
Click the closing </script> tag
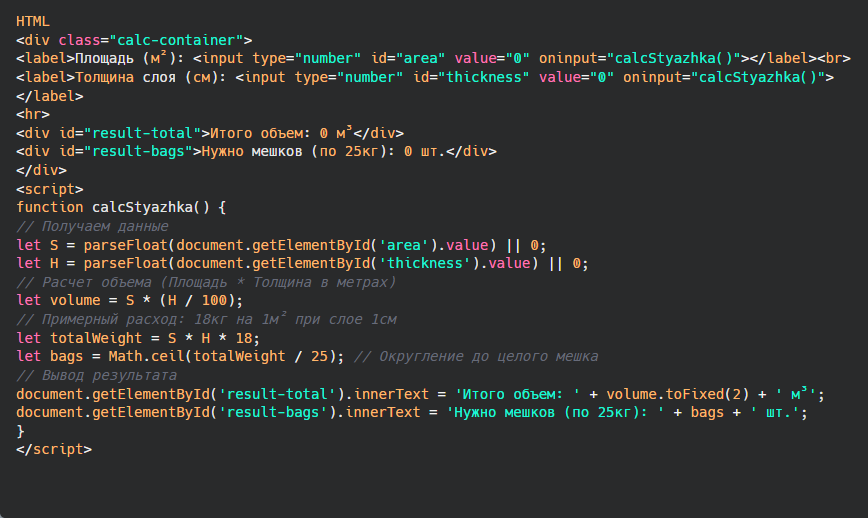(54, 449)
